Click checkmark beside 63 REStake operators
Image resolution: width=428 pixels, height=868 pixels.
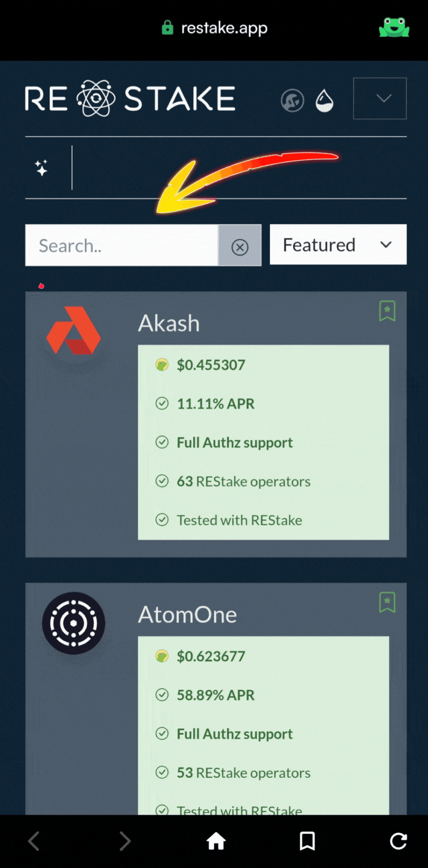162,481
